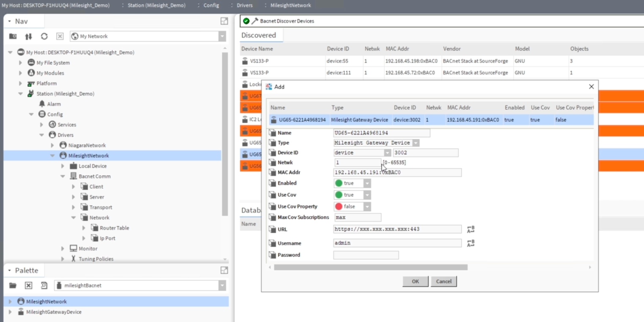Select the UG65-6221A4968194 row in Add dialog
Image resolution: width=644 pixels, height=322 pixels.
coord(431,120)
